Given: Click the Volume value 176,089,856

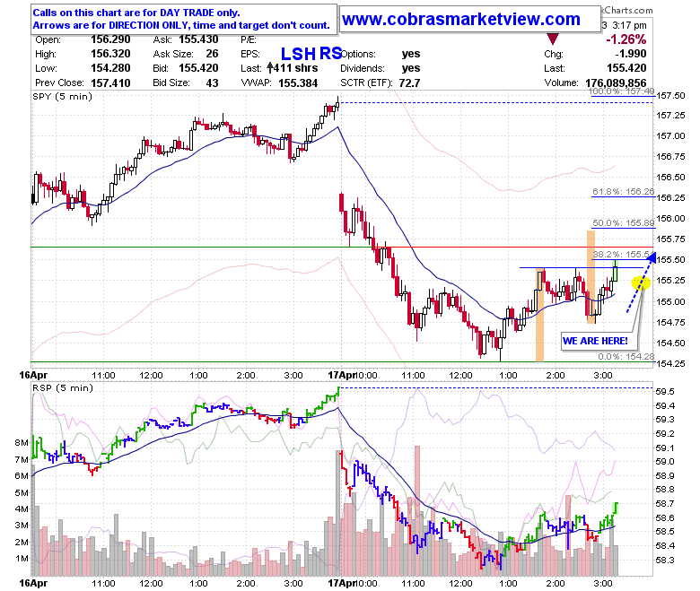Looking at the screenshot, I should tap(616, 83).
